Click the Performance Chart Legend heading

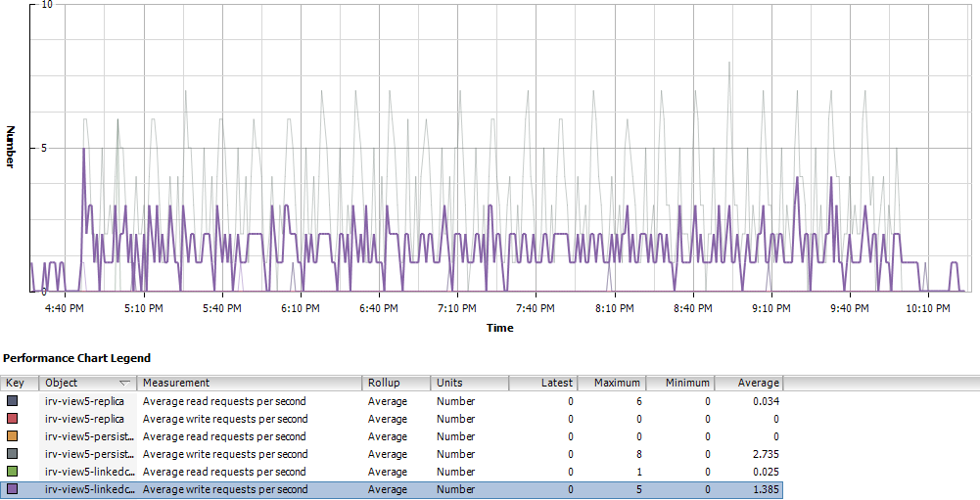point(77,358)
